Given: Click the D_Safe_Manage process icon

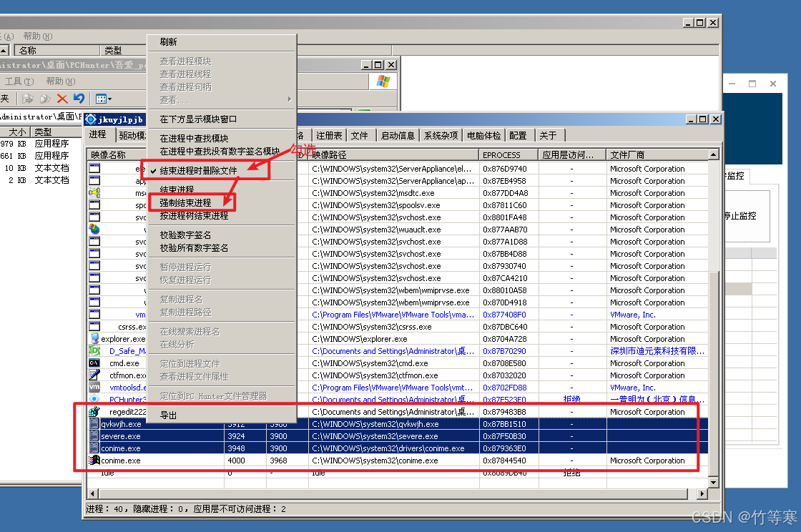Looking at the screenshot, I should coord(94,351).
